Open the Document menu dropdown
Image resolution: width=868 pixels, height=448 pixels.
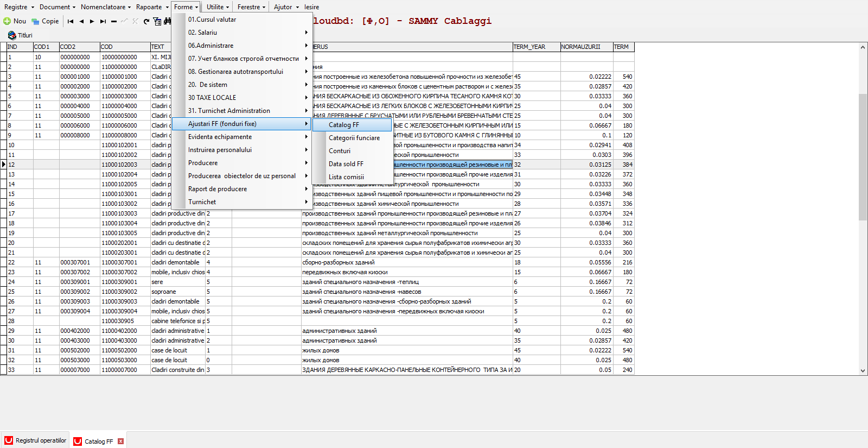coord(58,7)
